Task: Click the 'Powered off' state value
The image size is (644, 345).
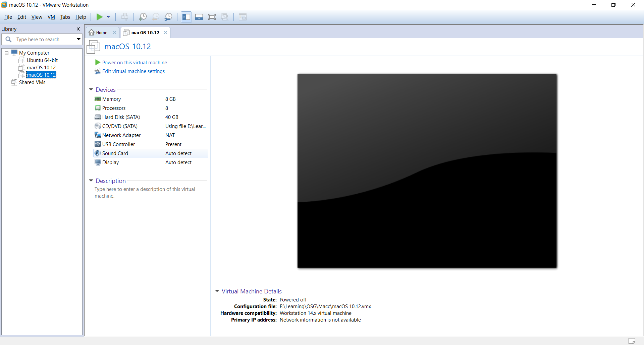Action: pos(293,300)
